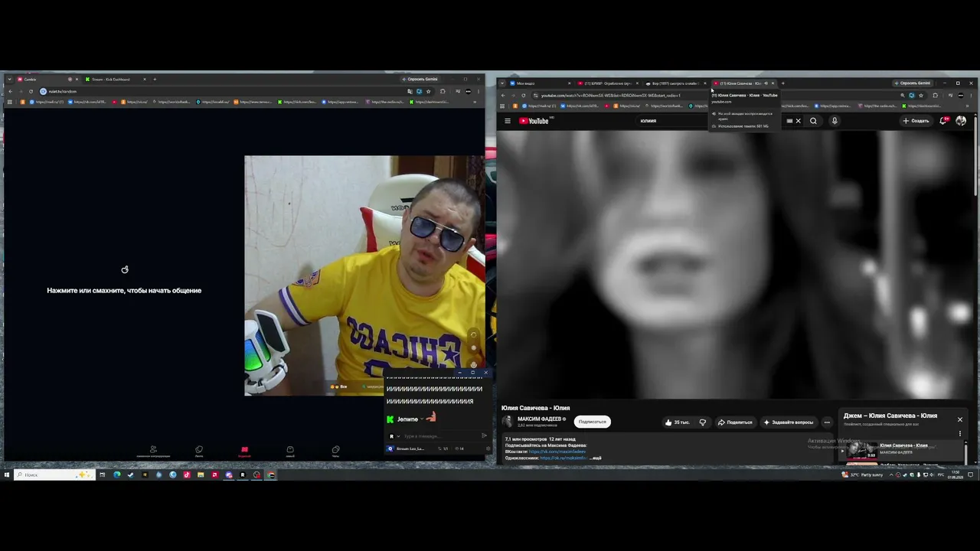
Task: Open extensions menu in YouTube window
Action: tap(935, 96)
